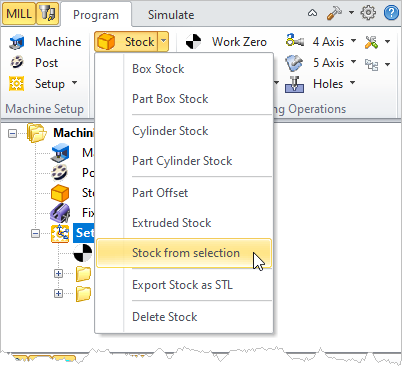The height and width of the screenshot is (374, 402).
Task: Switch to the Program tab
Action: [x=96, y=15]
